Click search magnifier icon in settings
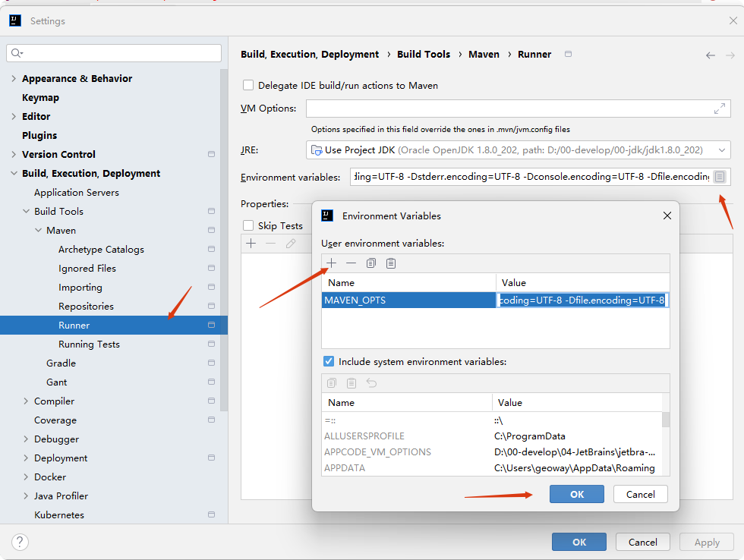 tap(17, 53)
